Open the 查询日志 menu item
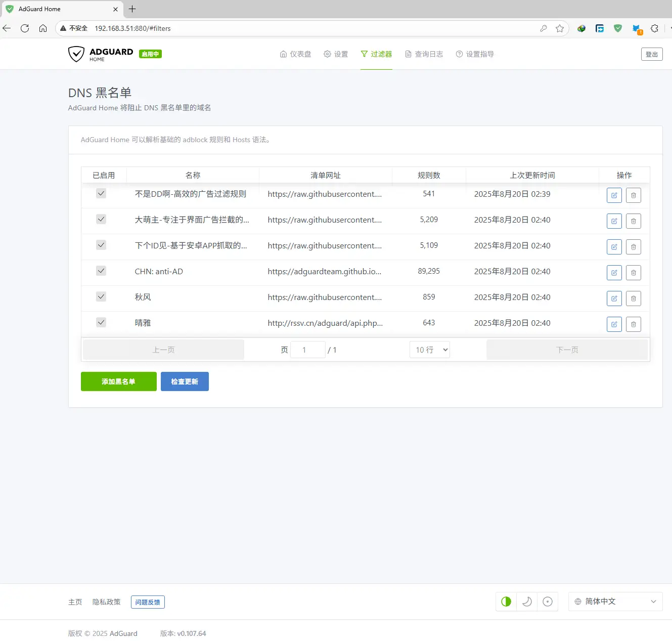This screenshot has height=641, width=672. tap(424, 54)
